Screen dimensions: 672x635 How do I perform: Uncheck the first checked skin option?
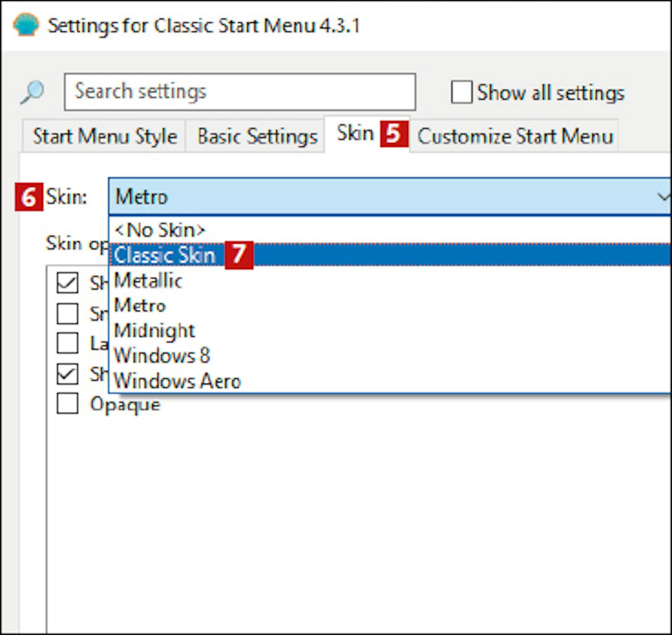(x=68, y=283)
